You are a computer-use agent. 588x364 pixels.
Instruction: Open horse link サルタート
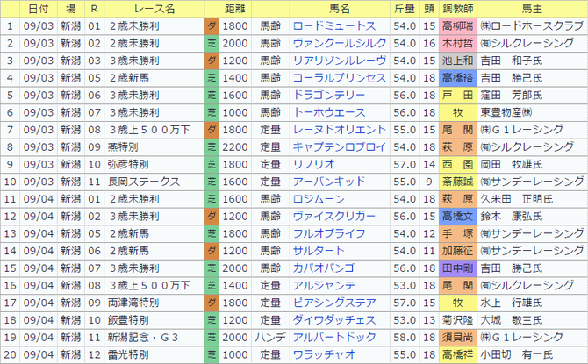(x=319, y=251)
